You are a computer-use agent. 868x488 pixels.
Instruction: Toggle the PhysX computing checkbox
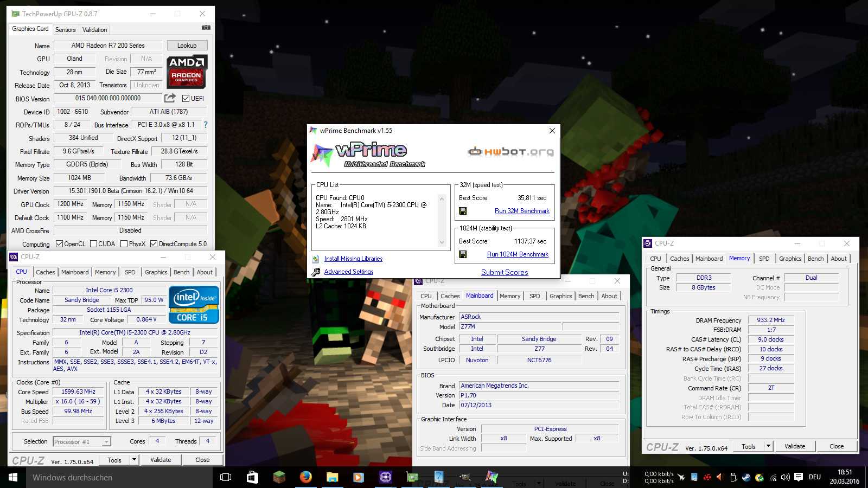pyautogui.click(x=124, y=244)
